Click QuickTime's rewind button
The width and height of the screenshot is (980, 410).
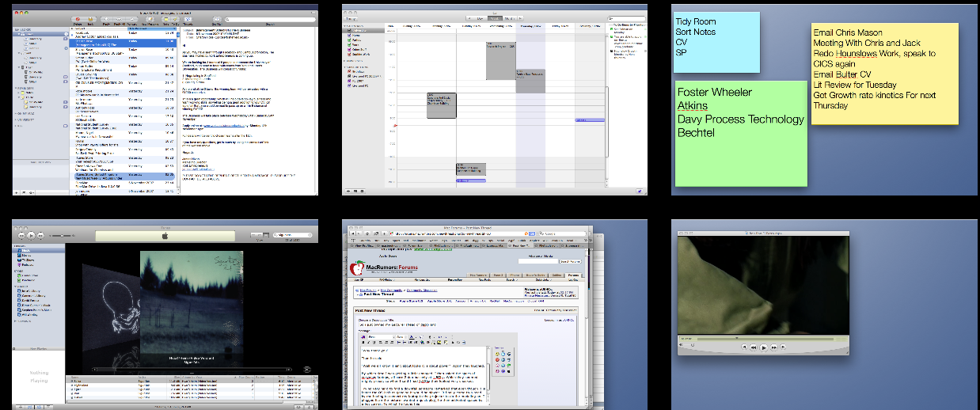(753, 347)
